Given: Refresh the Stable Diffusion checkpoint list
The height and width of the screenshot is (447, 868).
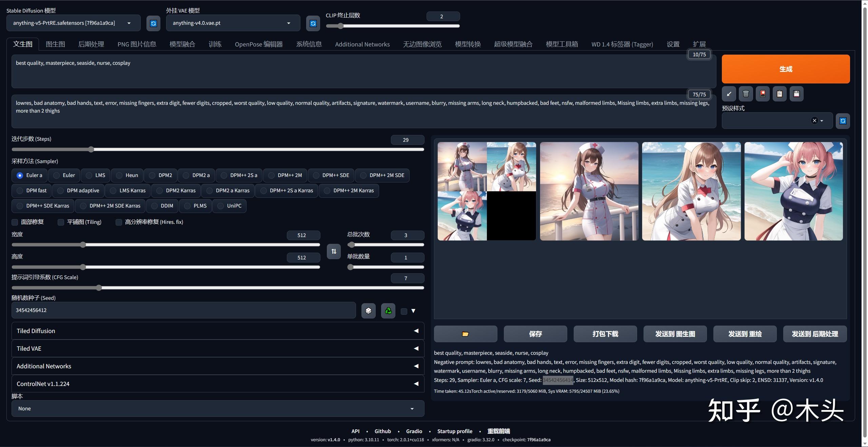Looking at the screenshot, I should (x=153, y=23).
